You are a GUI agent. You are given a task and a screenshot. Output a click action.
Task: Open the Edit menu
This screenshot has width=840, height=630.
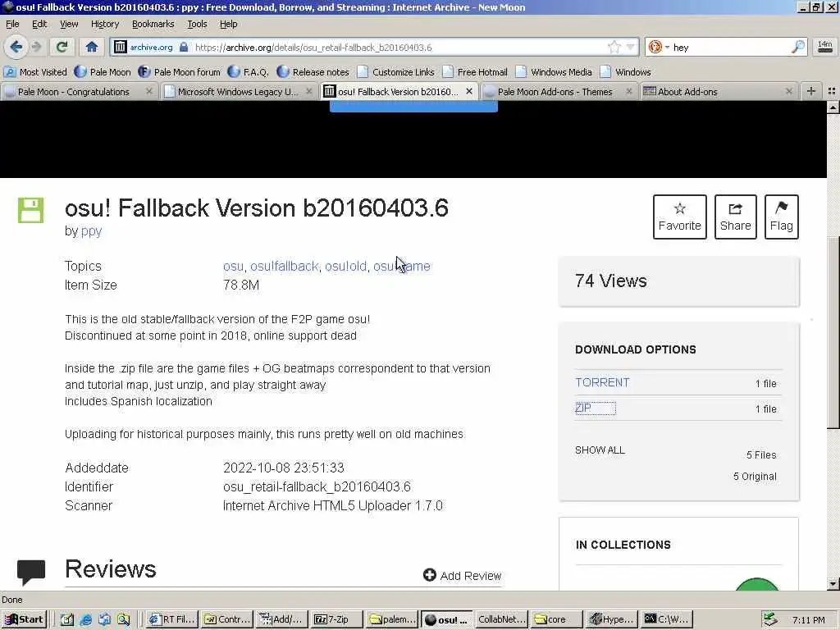click(39, 24)
